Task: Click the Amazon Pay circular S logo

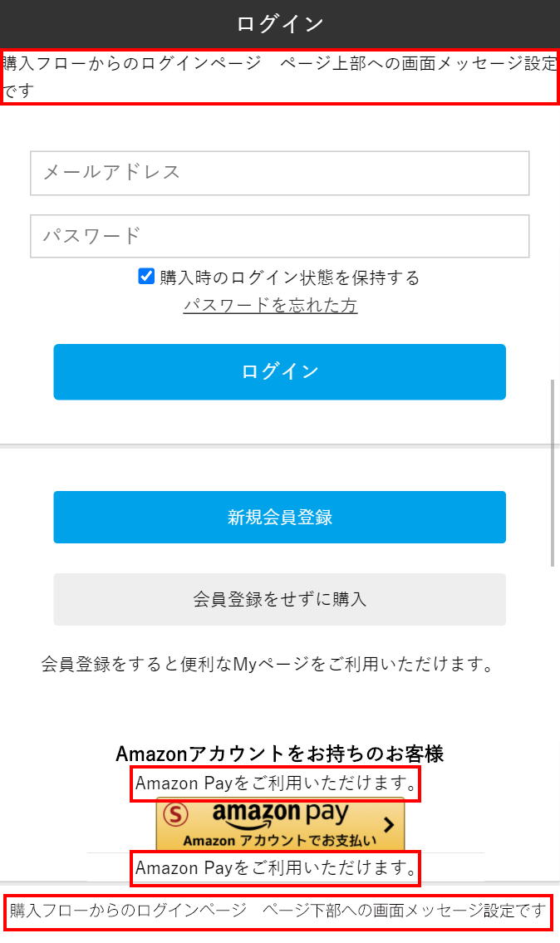Action: 178,815
